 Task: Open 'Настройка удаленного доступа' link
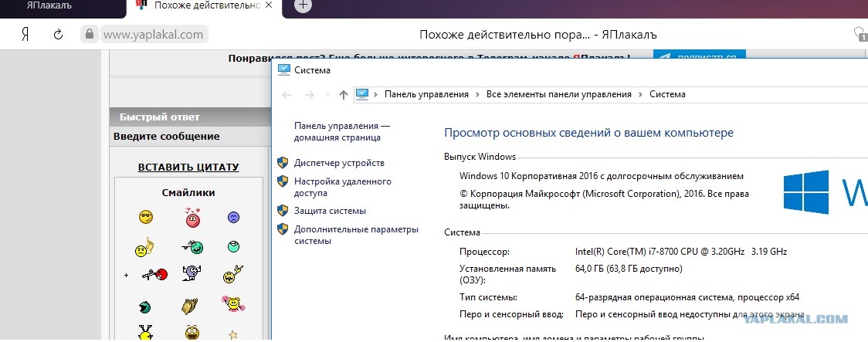pos(343,187)
